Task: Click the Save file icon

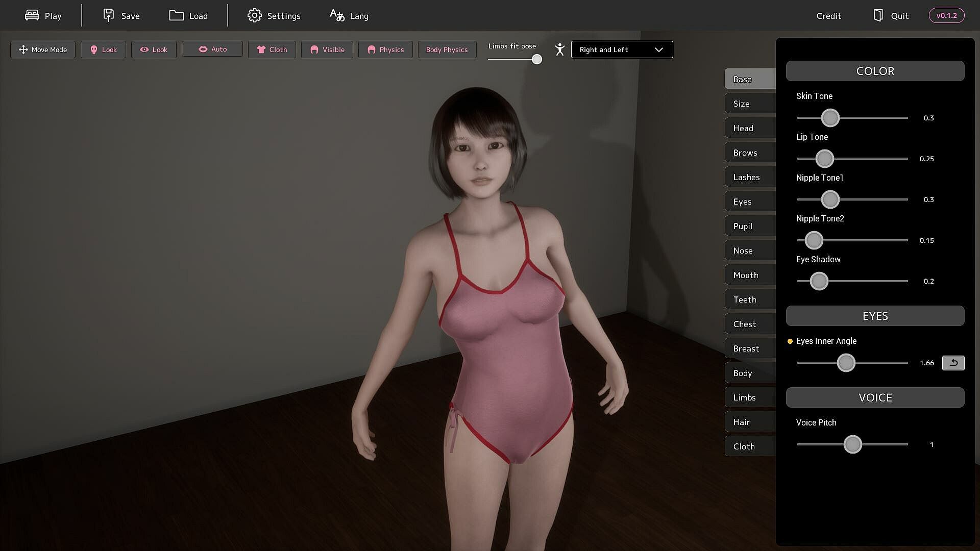Action: coord(108,15)
